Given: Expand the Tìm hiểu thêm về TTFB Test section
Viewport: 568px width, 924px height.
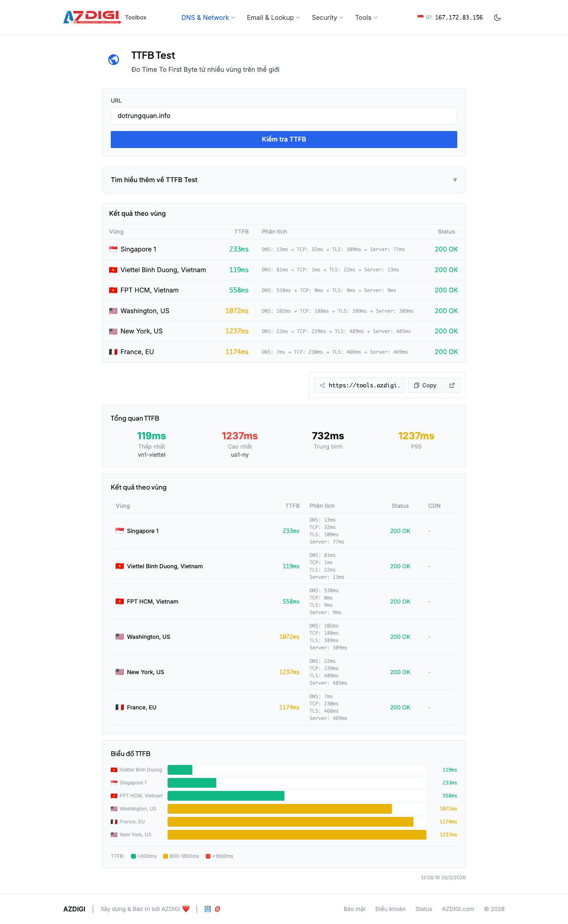Looking at the screenshot, I should (284, 180).
